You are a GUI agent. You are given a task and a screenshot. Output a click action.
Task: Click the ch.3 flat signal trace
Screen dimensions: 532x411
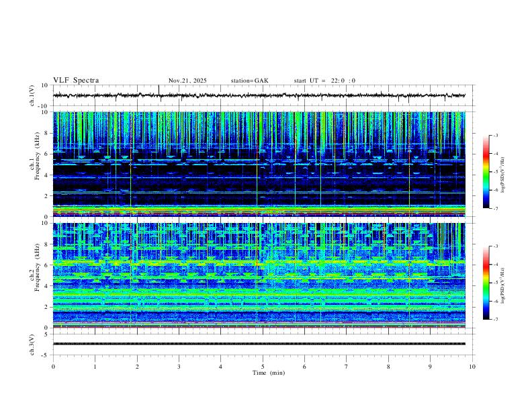pyautogui.click(x=259, y=344)
